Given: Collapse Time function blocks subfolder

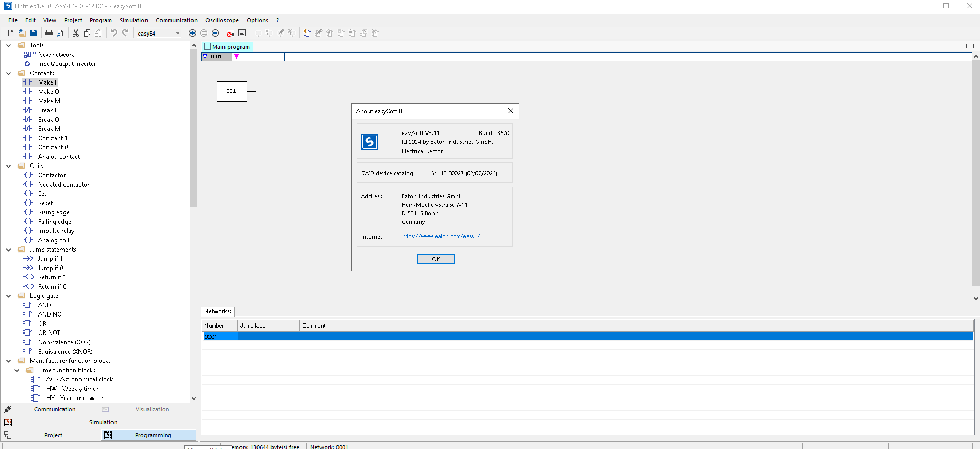Looking at the screenshot, I should (x=17, y=370).
